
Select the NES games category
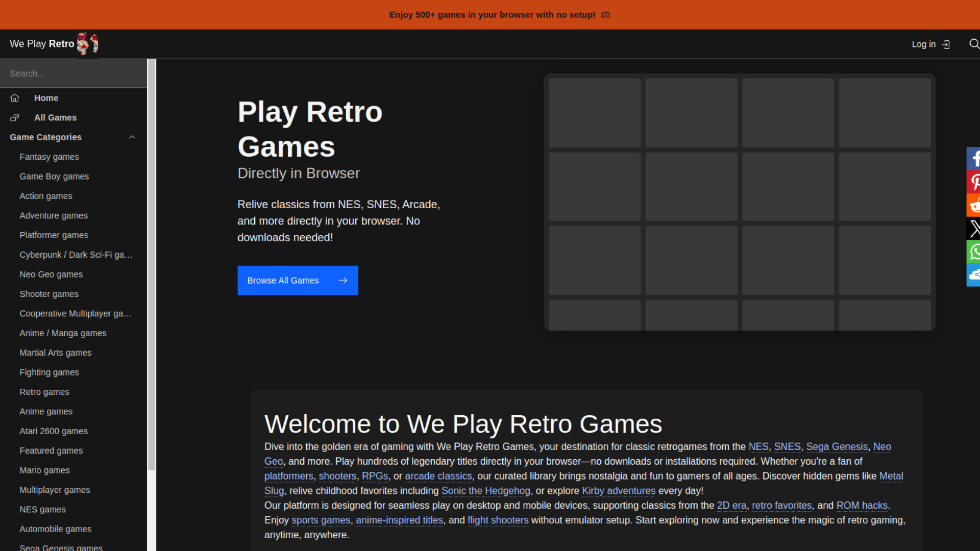42,509
